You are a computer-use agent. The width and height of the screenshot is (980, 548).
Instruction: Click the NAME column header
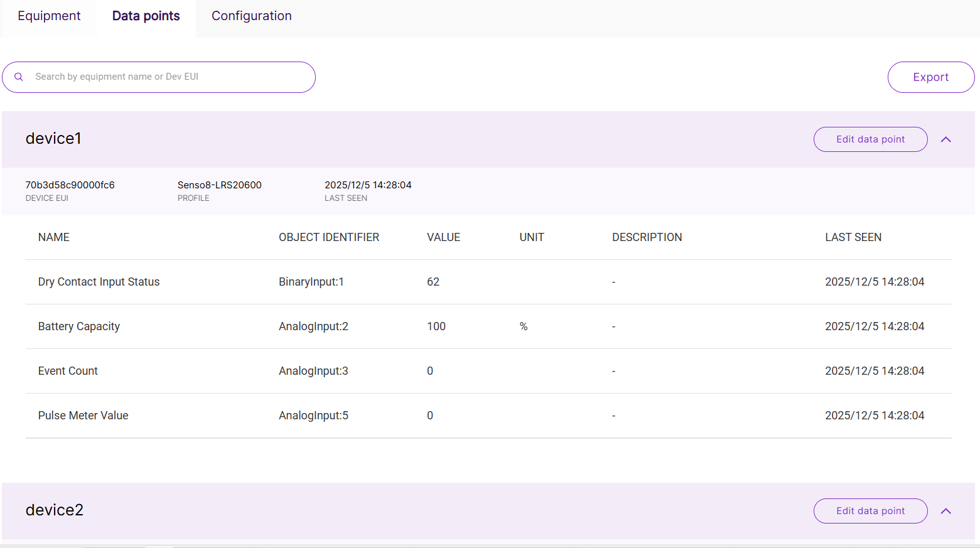pyautogui.click(x=53, y=237)
